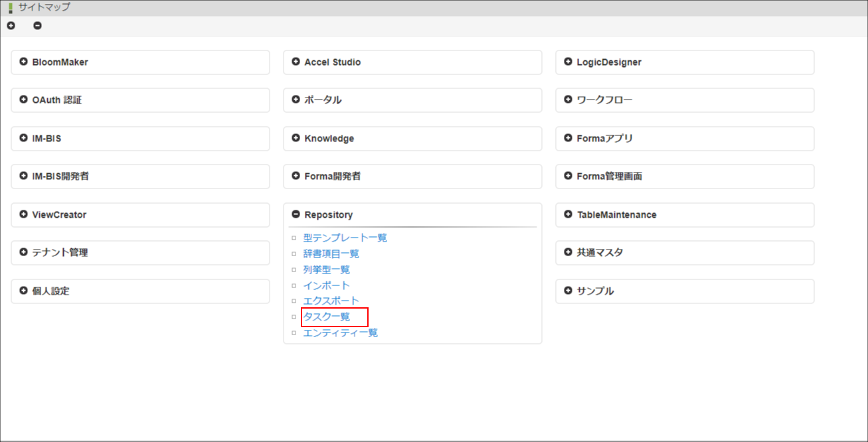Expand Knowledge using its plus icon

[x=296, y=139]
